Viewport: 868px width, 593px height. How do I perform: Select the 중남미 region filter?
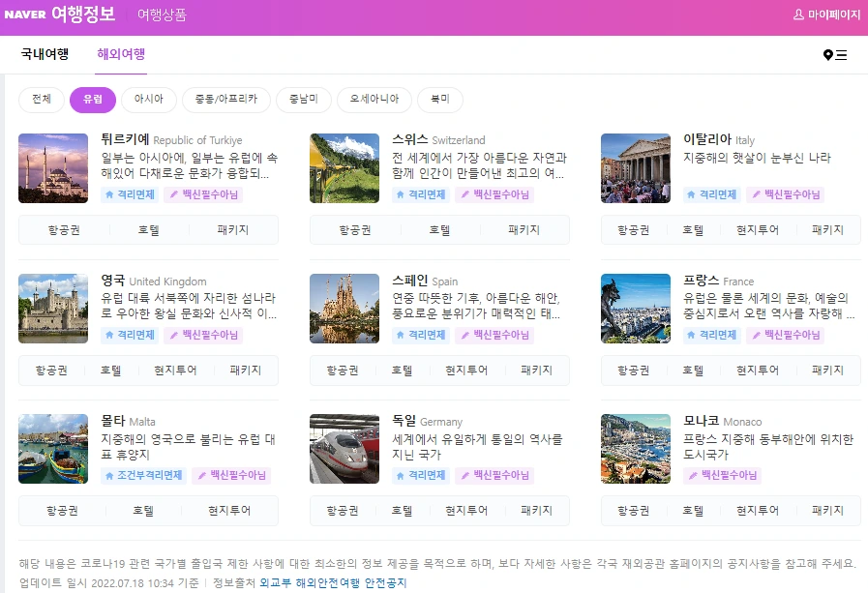[x=304, y=100]
